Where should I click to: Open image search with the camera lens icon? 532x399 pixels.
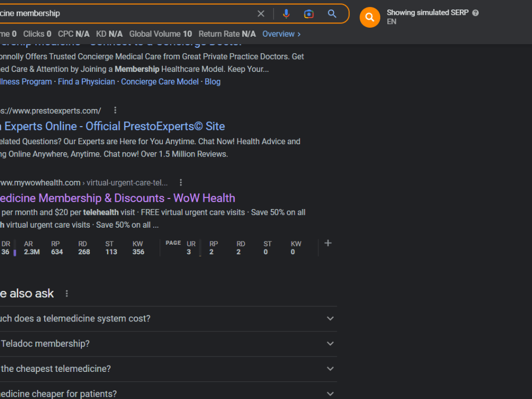point(309,14)
